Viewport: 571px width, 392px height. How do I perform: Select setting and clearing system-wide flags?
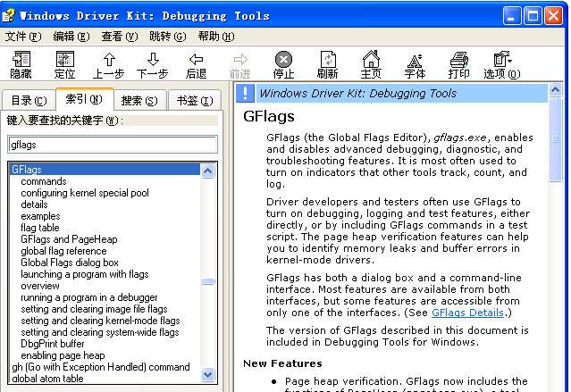tap(100, 332)
